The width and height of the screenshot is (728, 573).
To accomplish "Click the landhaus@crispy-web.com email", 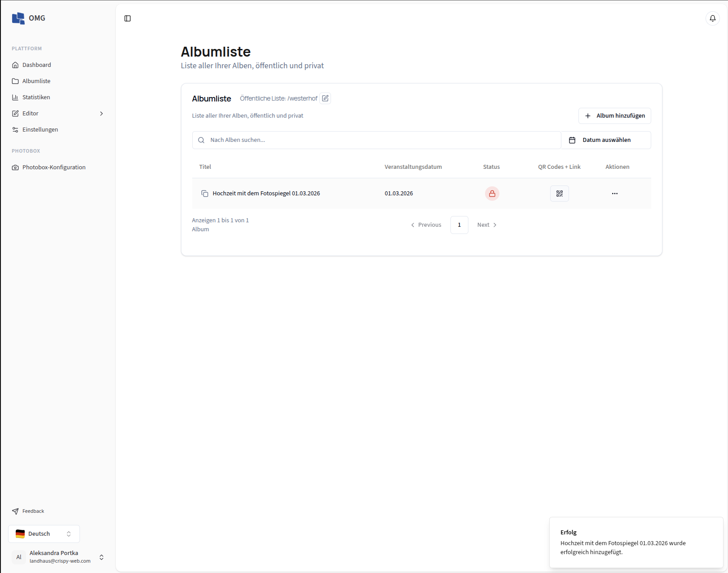I will 60,561.
